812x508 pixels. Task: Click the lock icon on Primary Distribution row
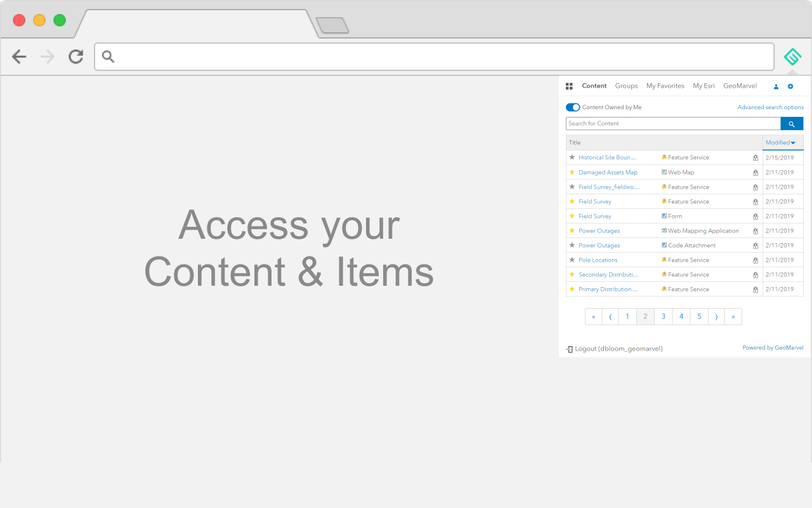coord(755,289)
